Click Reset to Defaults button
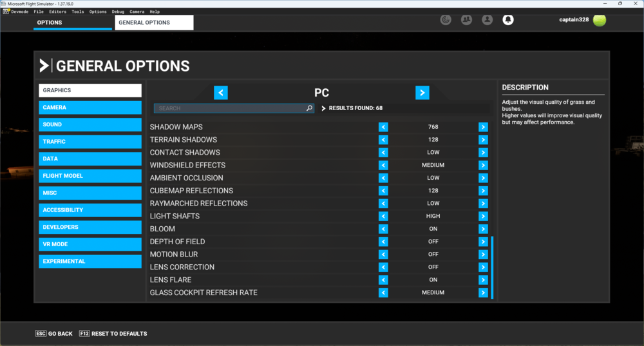644x346 pixels. (x=113, y=334)
